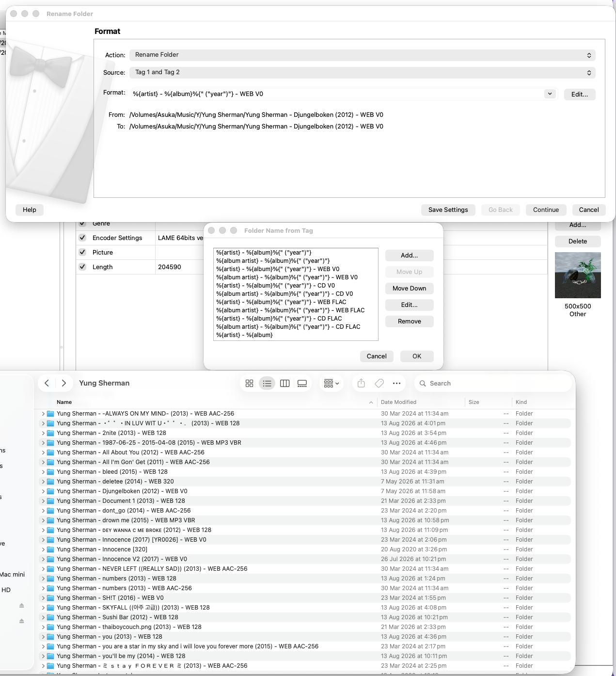This screenshot has height=676, width=616.
Task: Click Delete button beside cover art
Action: point(578,241)
